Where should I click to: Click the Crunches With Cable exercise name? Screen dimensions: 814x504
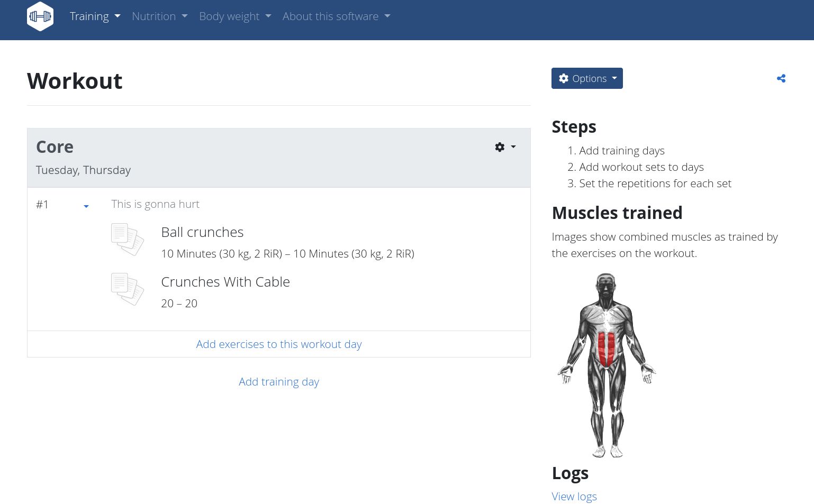[x=225, y=282]
